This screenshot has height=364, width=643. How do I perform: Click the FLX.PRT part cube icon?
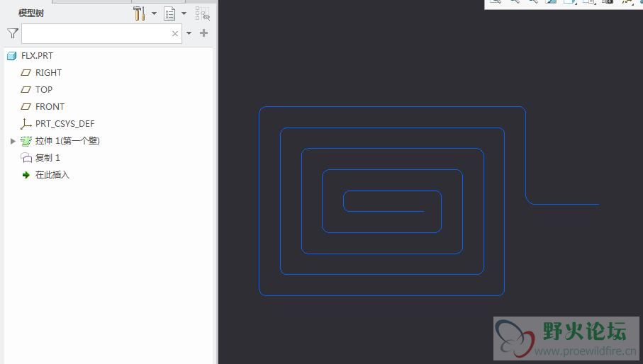point(12,56)
